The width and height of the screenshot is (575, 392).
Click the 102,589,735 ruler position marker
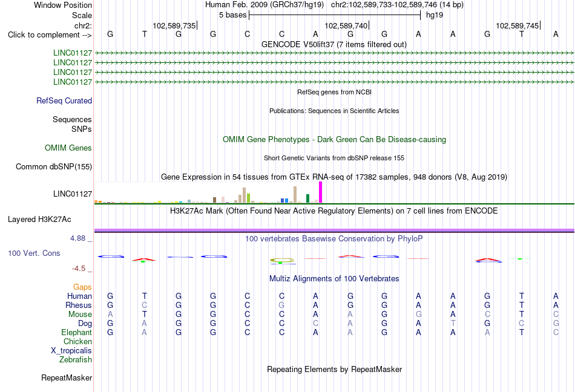coord(174,25)
